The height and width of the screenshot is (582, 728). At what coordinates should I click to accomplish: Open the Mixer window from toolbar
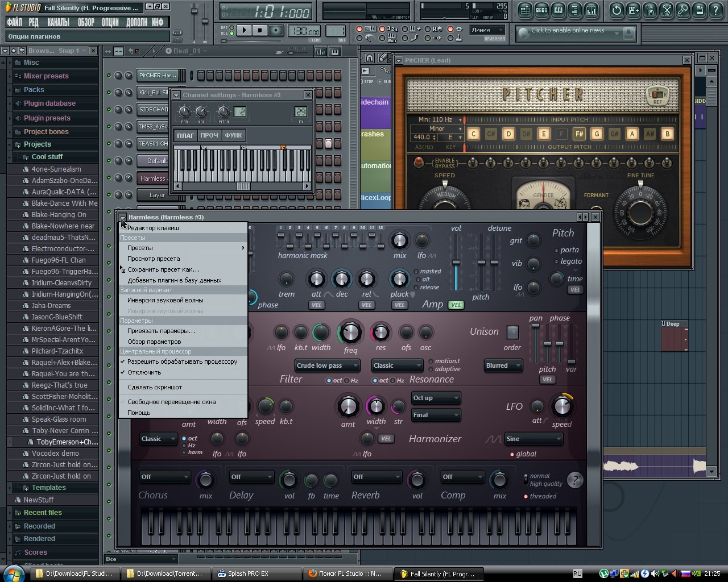tap(591, 10)
